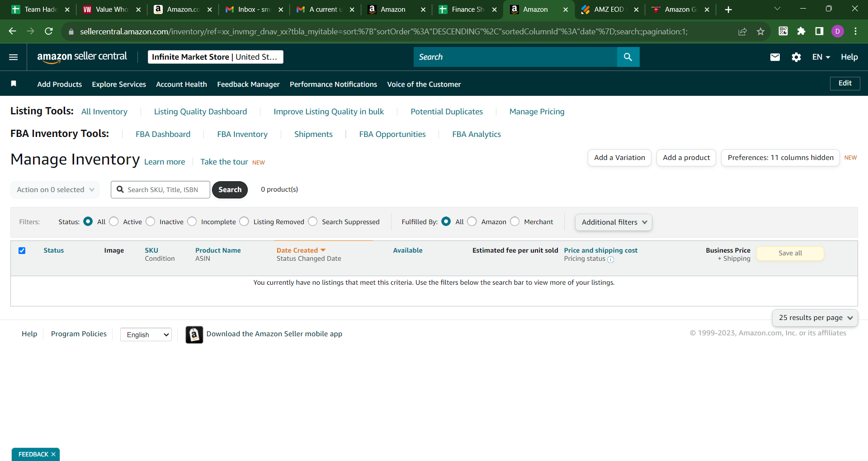
Task: Switch to the Value Who browser tab
Action: coord(112,9)
